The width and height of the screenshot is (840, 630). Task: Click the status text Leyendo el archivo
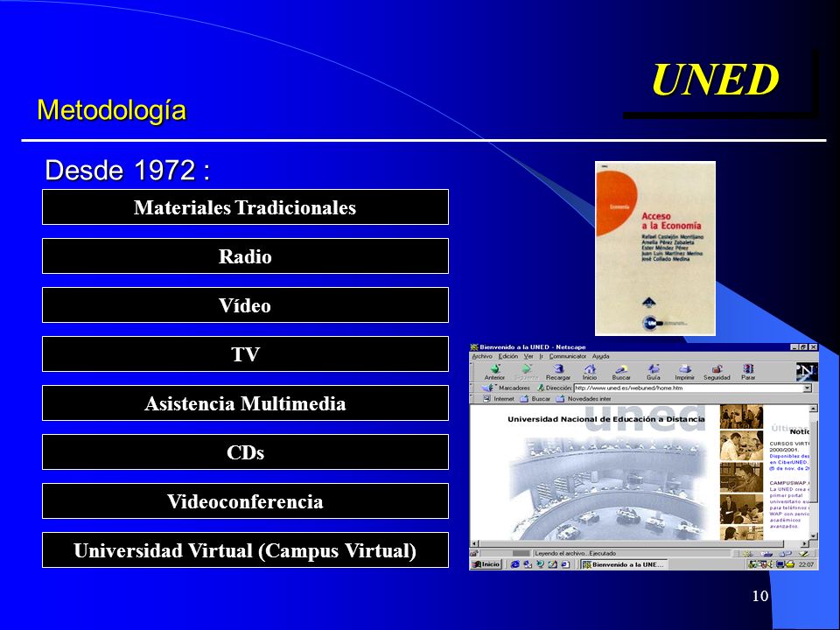click(576, 553)
